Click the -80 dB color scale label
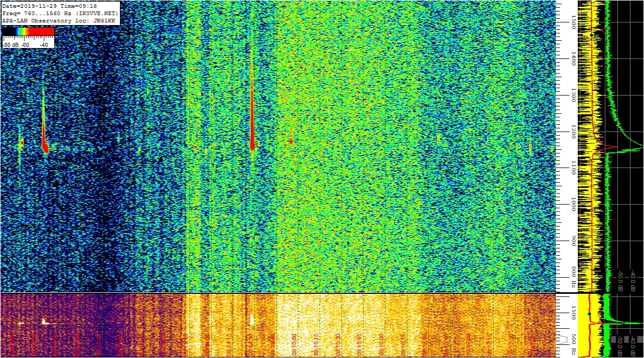 (10, 45)
